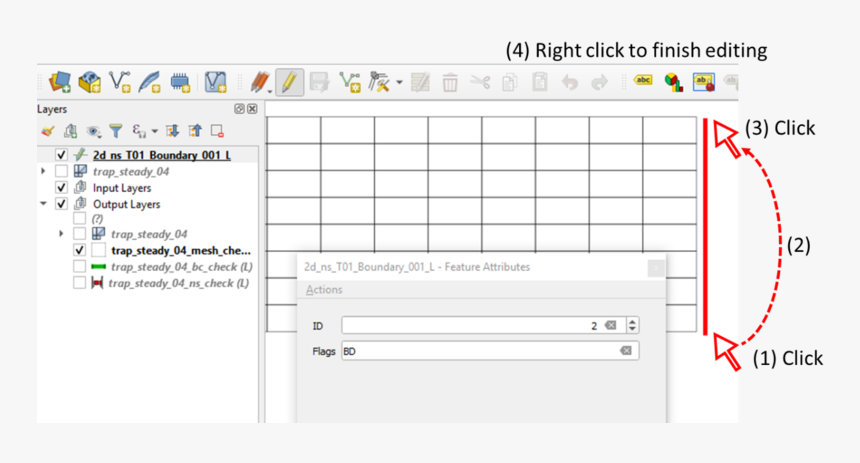860x463 pixels.
Task: Expand trap_steady_04 under Output Layers
Action: [x=61, y=234]
